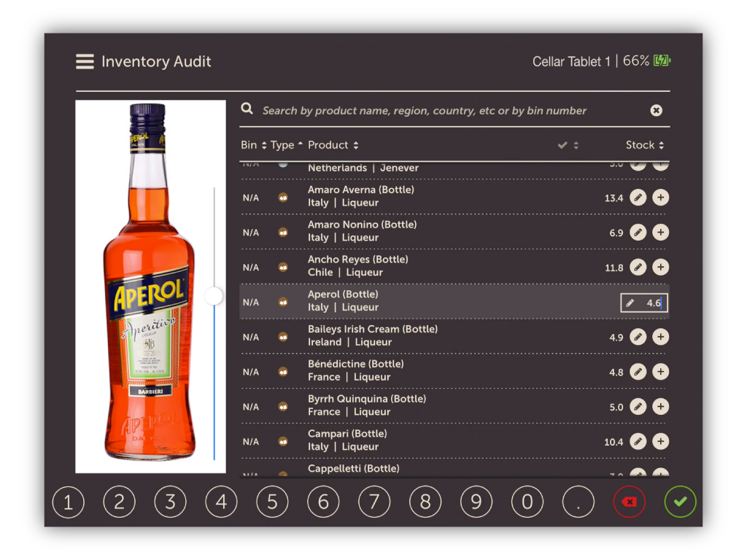
Task: Select the Byrrh Quinquina (Bottle) row
Action: 454,406
